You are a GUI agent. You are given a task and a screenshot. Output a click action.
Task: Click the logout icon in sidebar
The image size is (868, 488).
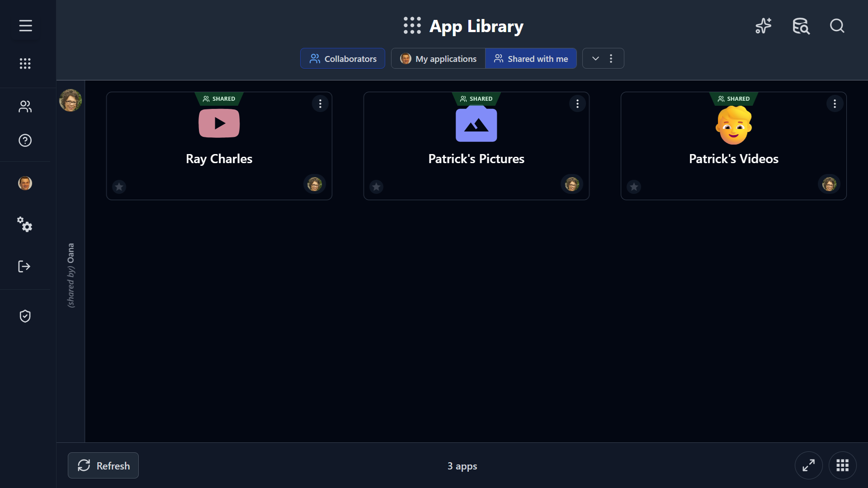tap(24, 267)
